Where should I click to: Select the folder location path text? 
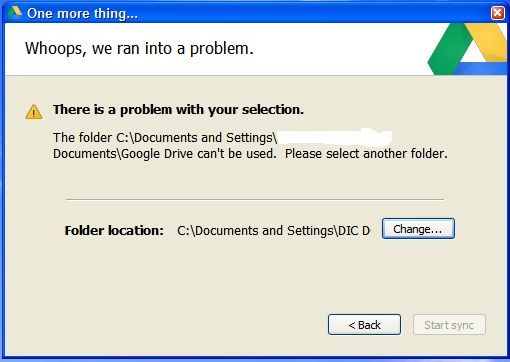(273, 230)
